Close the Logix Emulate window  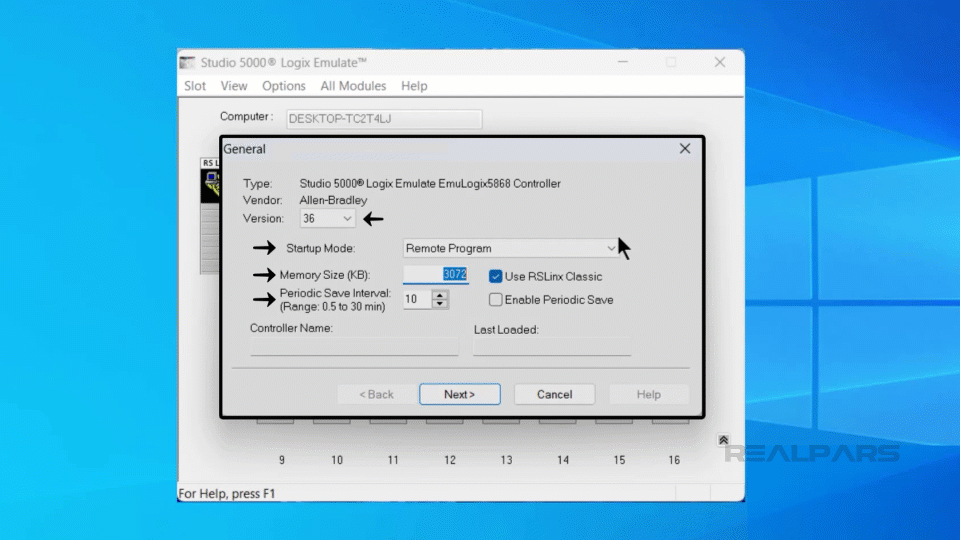(x=720, y=62)
